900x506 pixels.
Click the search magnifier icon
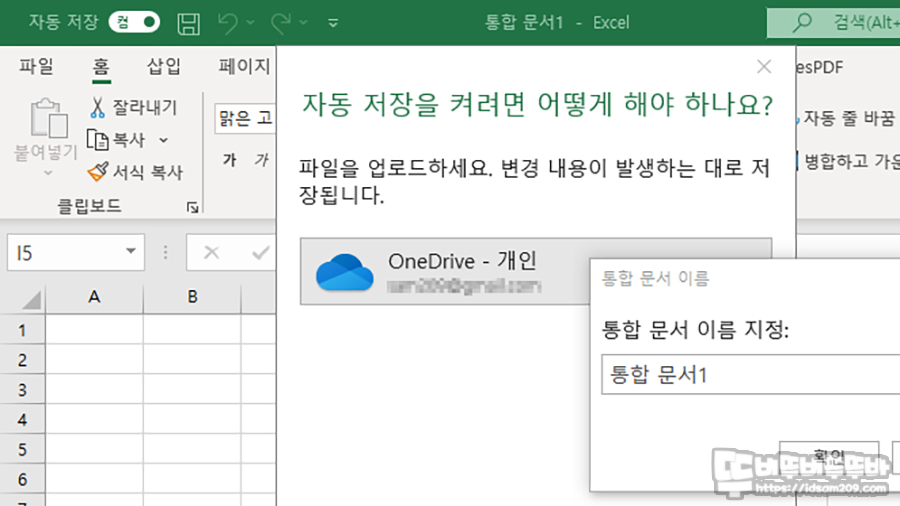(x=802, y=23)
